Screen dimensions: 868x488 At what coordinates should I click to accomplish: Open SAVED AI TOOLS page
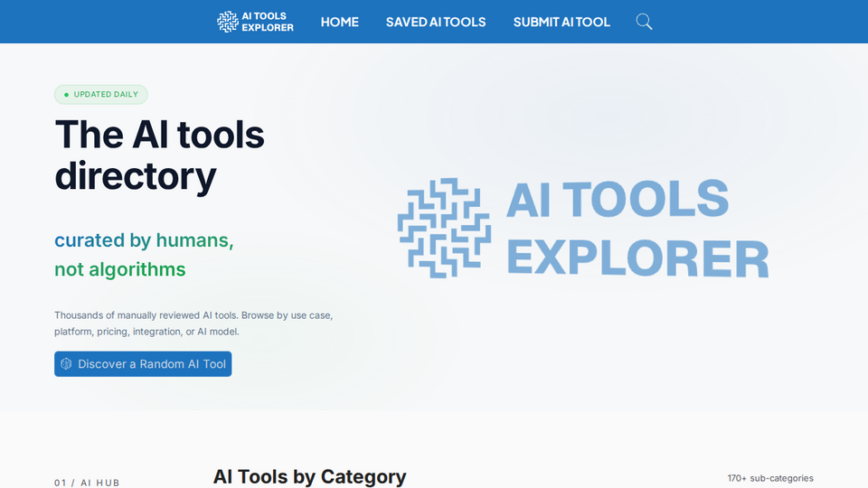click(436, 22)
